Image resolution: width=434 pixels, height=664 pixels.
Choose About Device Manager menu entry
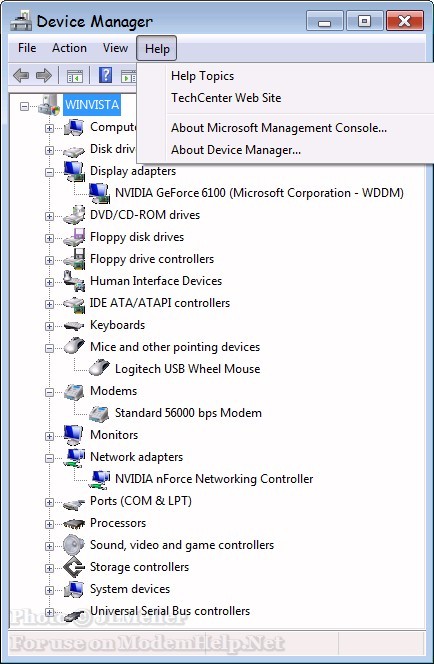tap(236, 150)
